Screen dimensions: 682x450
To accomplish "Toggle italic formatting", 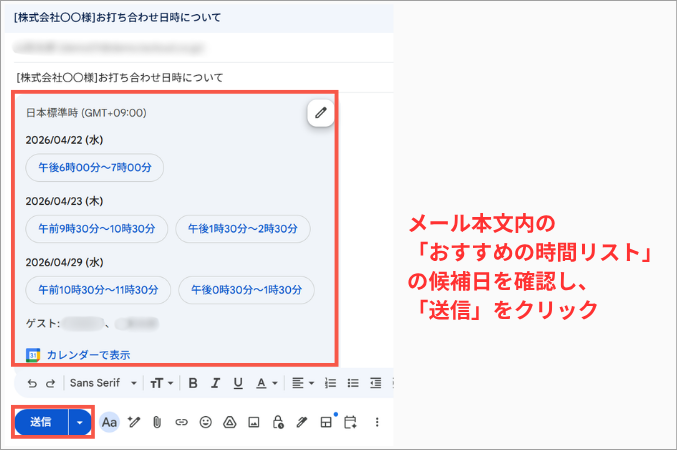I will pyautogui.click(x=215, y=383).
